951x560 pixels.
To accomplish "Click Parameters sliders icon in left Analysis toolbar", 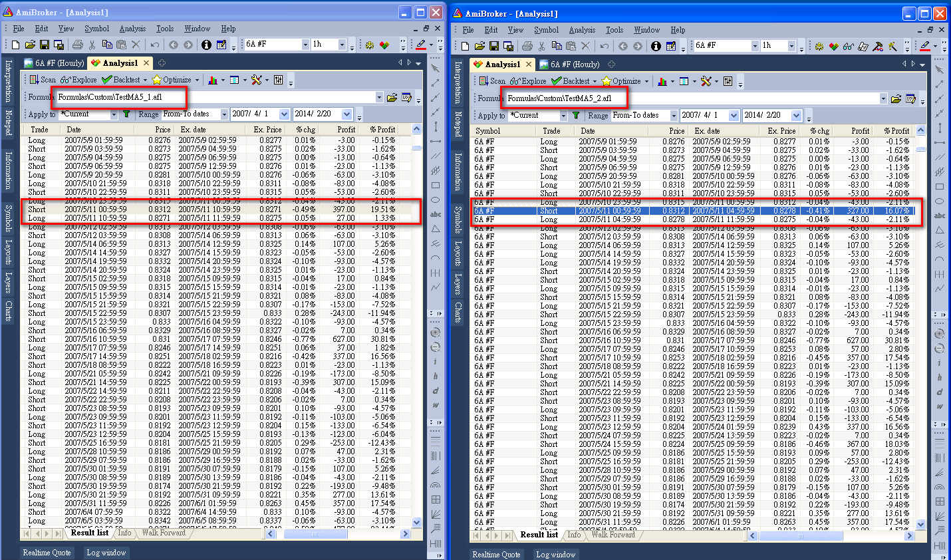I will (x=279, y=80).
